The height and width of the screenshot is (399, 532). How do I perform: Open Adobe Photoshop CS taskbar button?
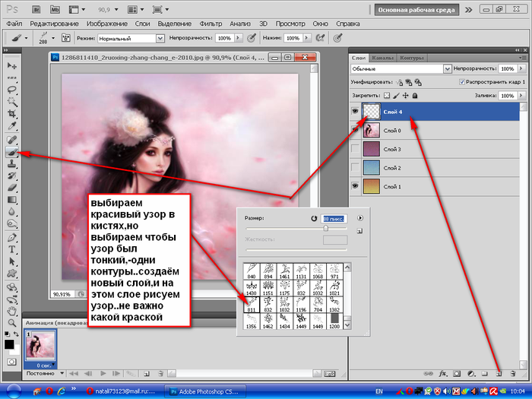pyautogui.click(x=206, y=391)
